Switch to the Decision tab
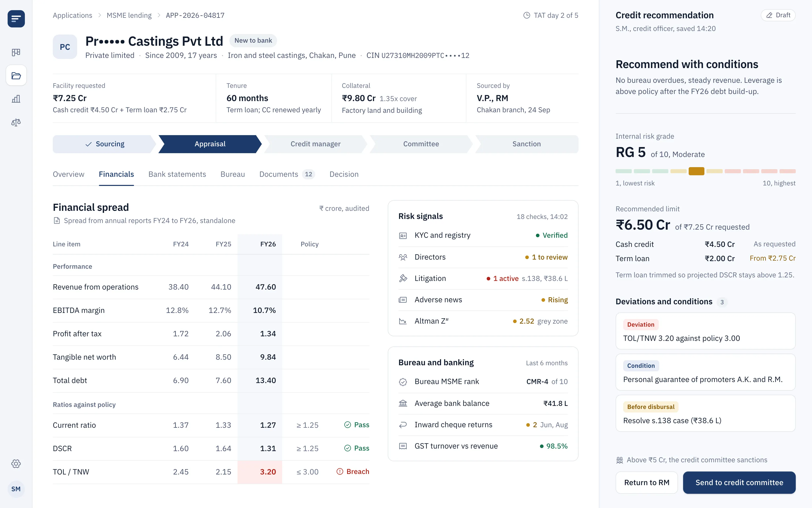The image size is (812, 508). point(344,174)
